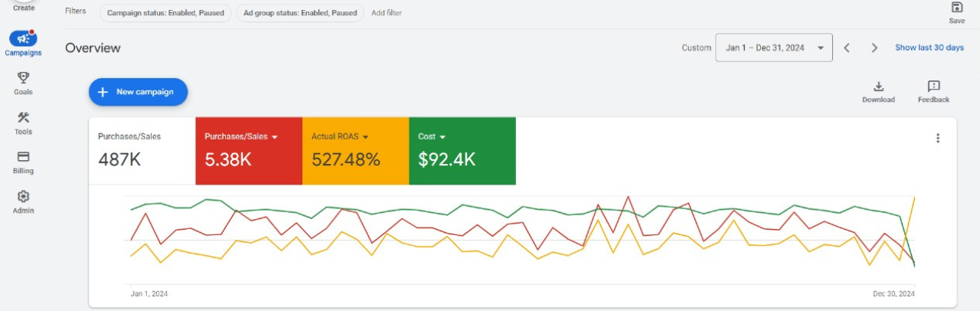The height and width of the screenshot is (311, 980).
Task: Open the Admin gear icon
Action: [23, 197]
